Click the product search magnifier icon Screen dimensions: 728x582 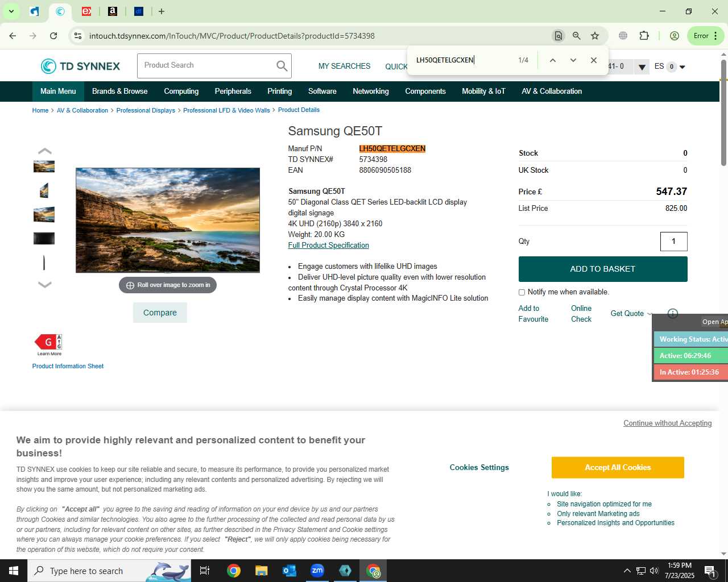[x=282, y=66]
